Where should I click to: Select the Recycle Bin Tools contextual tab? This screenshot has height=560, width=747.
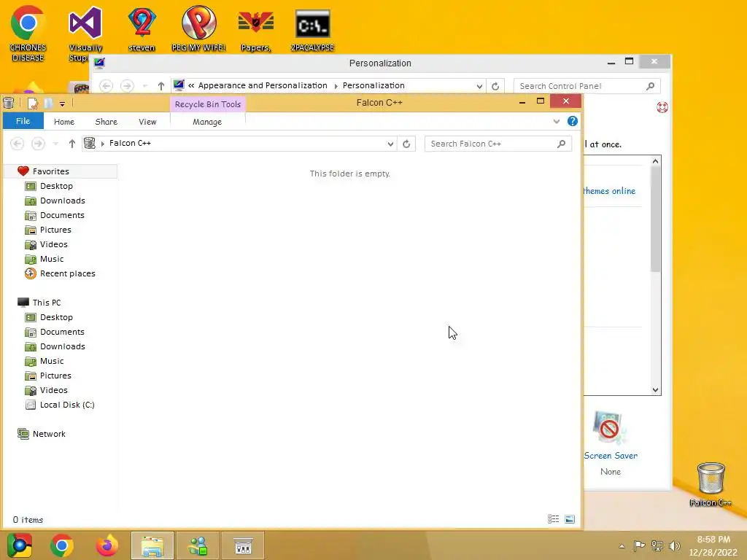click(208, 104)
